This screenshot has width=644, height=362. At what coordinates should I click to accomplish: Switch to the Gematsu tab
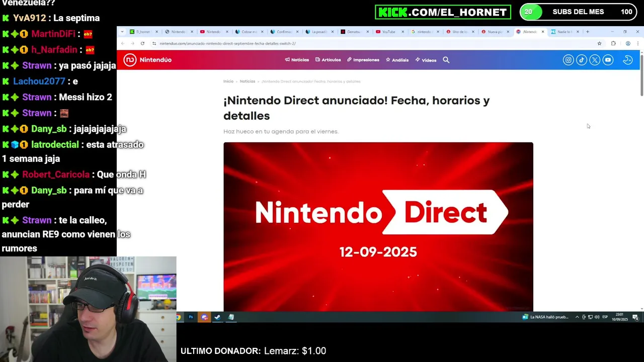[354, 32]
